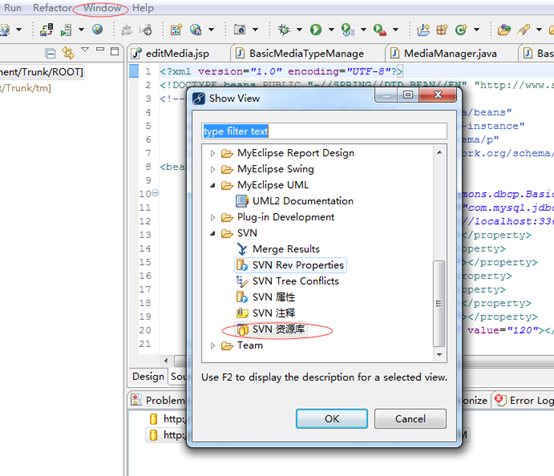Select SVN Rev Properties view
The image size is (554, 476).
point(298,265)
